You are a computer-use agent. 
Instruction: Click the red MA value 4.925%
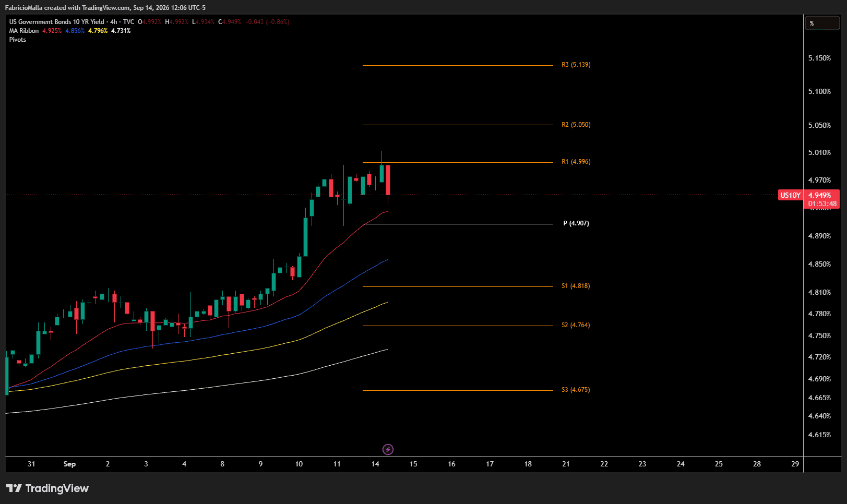pyautogui.click(x=52, y=31)
